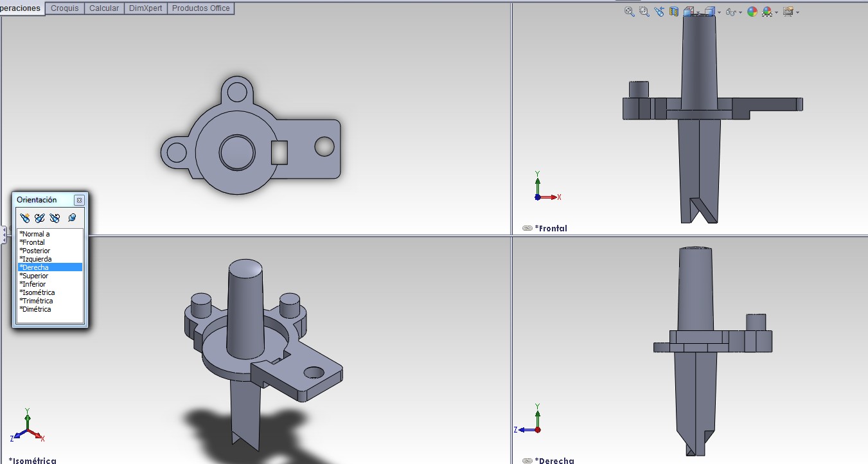Viewport: 868px width, 464px height.
Task: Click the *Derecha viewport label
Action: pos(554,460)
